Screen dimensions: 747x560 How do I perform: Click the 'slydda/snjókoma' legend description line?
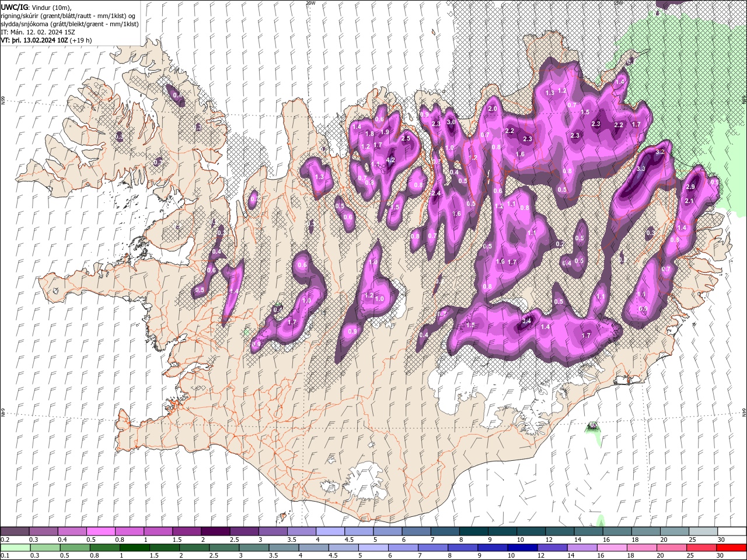[x=69, y=24]
